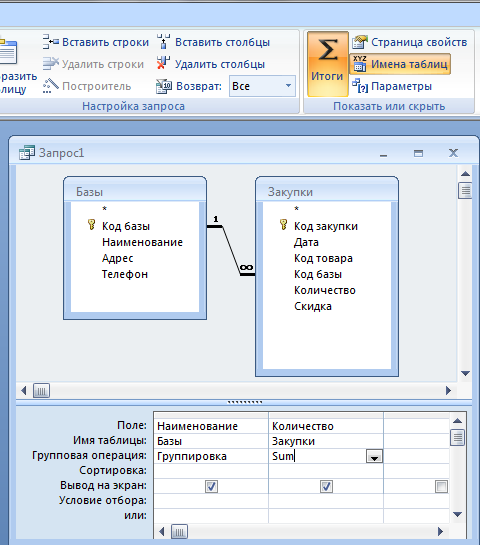Viewport: 480px width, 545px height.
Task: Select field Адрес in Базы table
Action: (x=117, y=258)
